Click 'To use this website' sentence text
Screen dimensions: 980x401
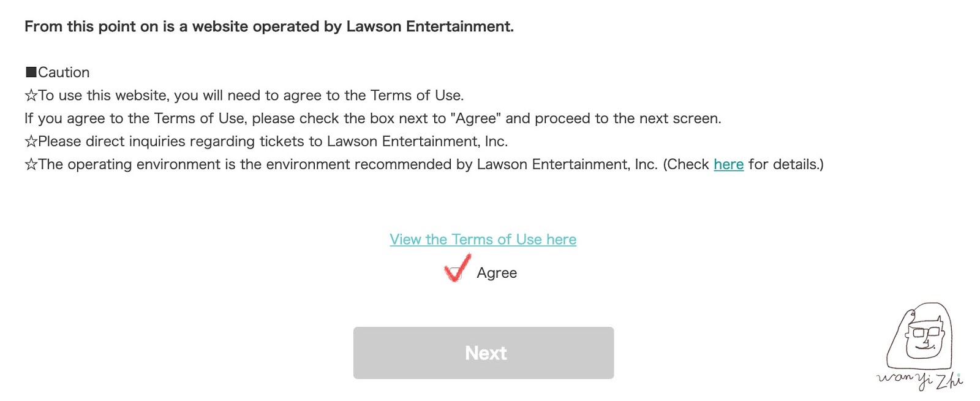pos(251,96)
